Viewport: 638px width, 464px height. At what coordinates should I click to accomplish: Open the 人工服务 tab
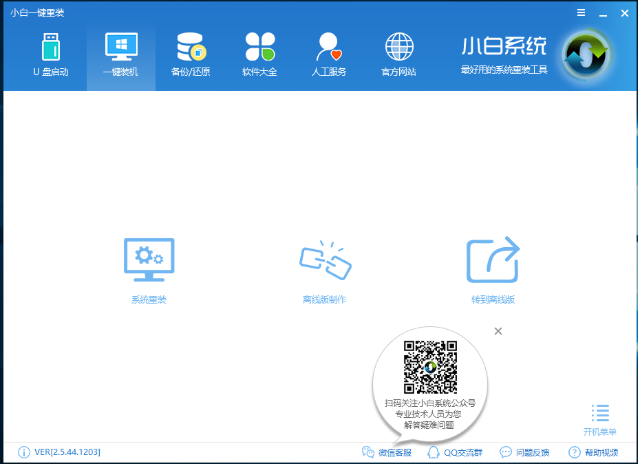tap(329, 55)
